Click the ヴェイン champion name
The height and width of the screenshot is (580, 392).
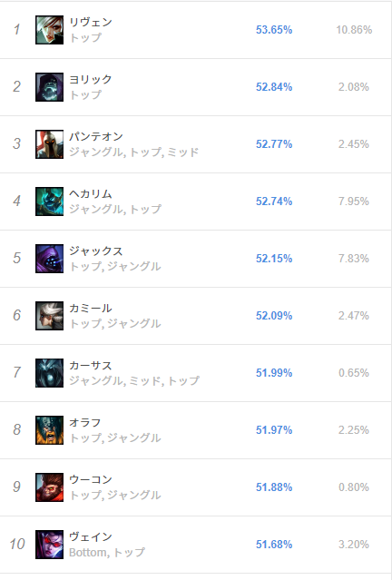pyautogui.click(x=91, y=536)
